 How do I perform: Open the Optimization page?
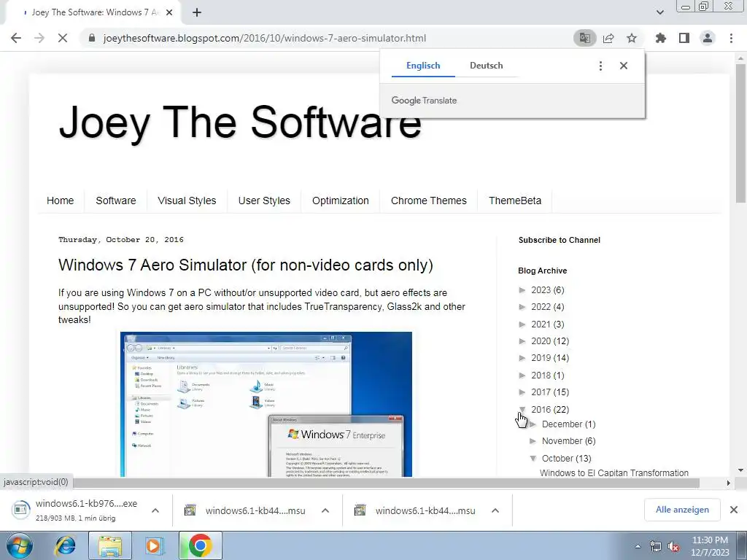pos(341,201)
